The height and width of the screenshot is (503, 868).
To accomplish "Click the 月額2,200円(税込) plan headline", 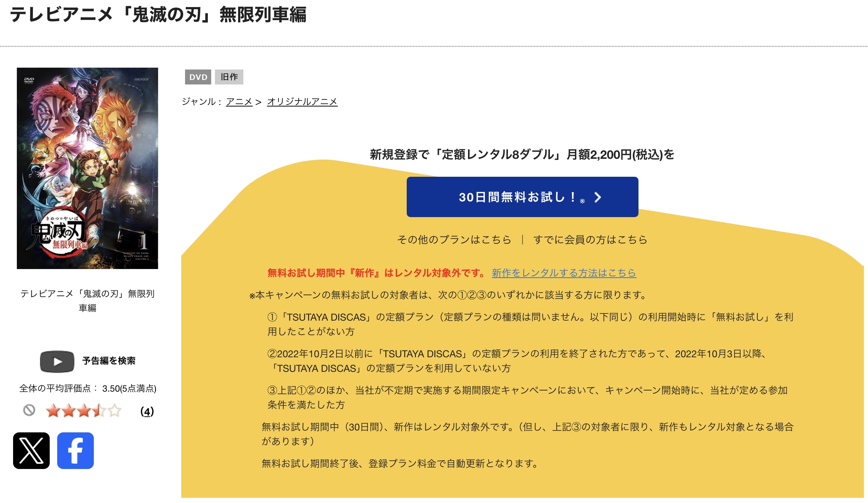I will pyautogui.click(x=522, y=154).
